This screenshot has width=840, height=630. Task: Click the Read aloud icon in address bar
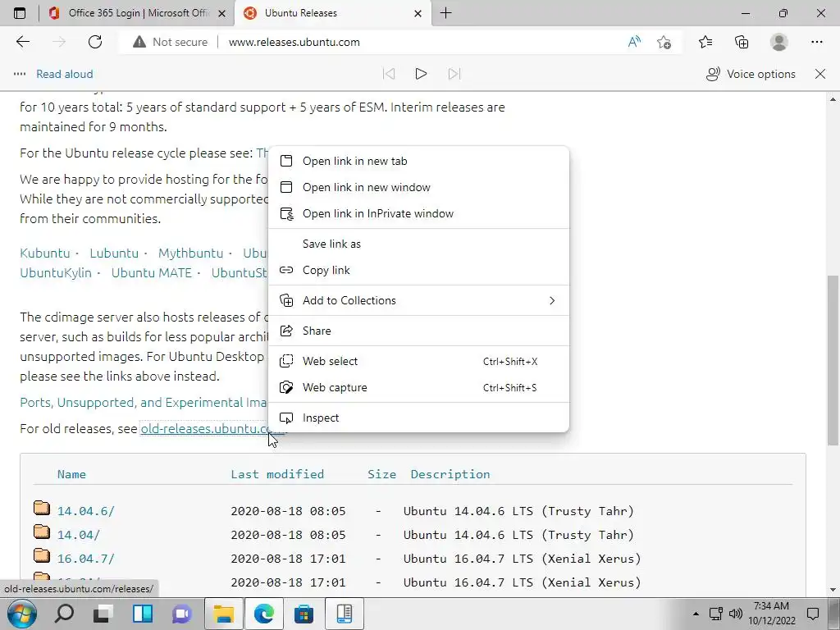pyautogui.click(x=634, y=42)
